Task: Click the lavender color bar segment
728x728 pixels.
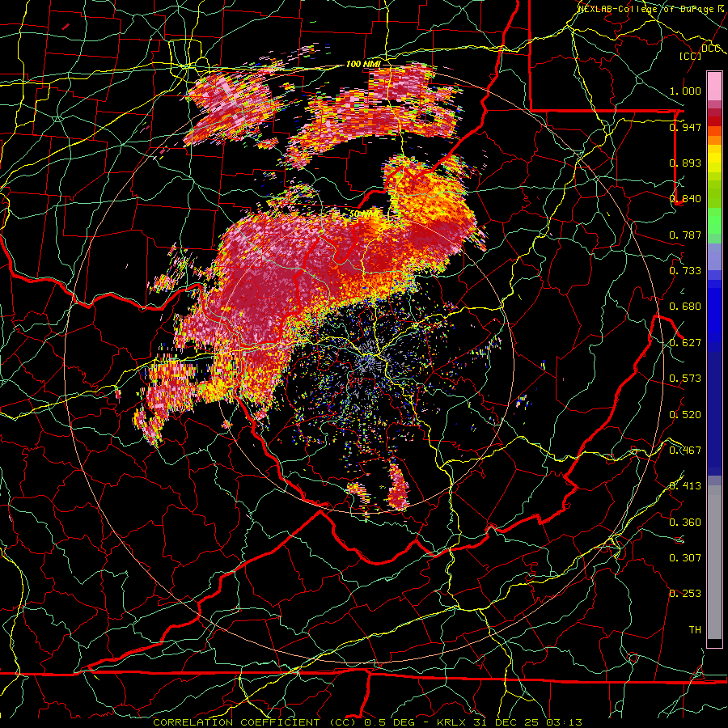Action: [x=714, y=256]
